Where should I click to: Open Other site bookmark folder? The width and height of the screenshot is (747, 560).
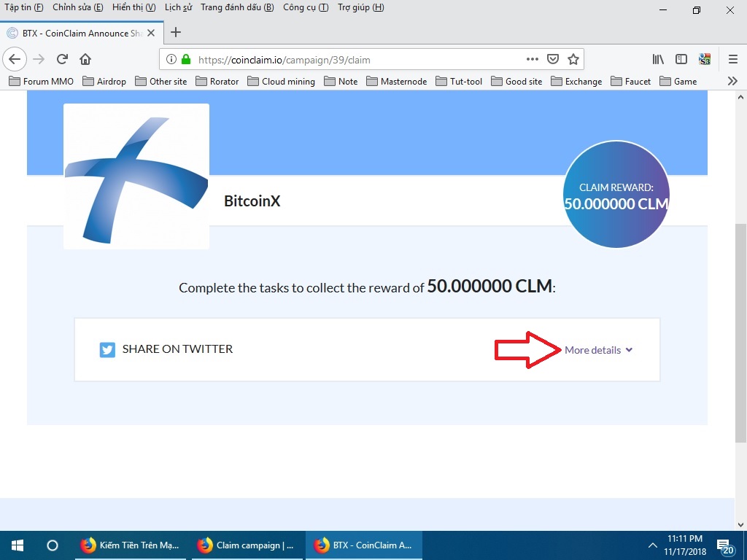(x=161, y=82)
